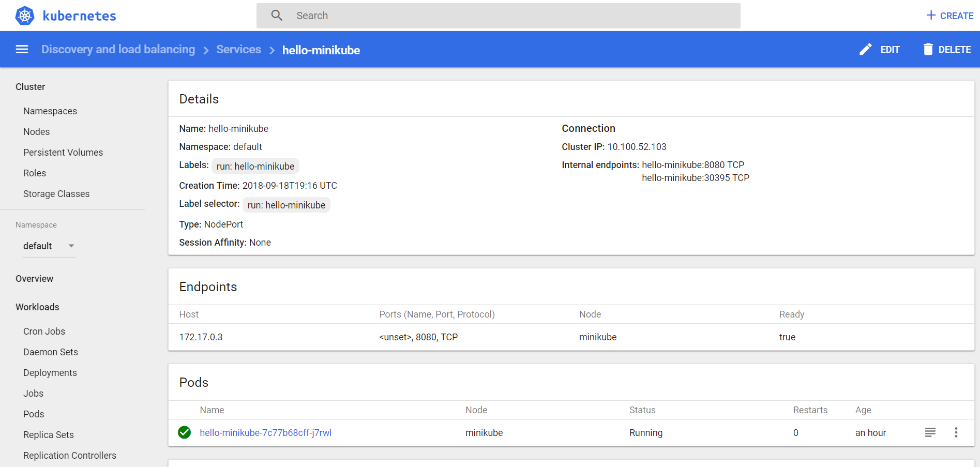Screen dimensions: 980x467
Task: Click the endpoint host 172.17.0.3
Action: (201, 337)
